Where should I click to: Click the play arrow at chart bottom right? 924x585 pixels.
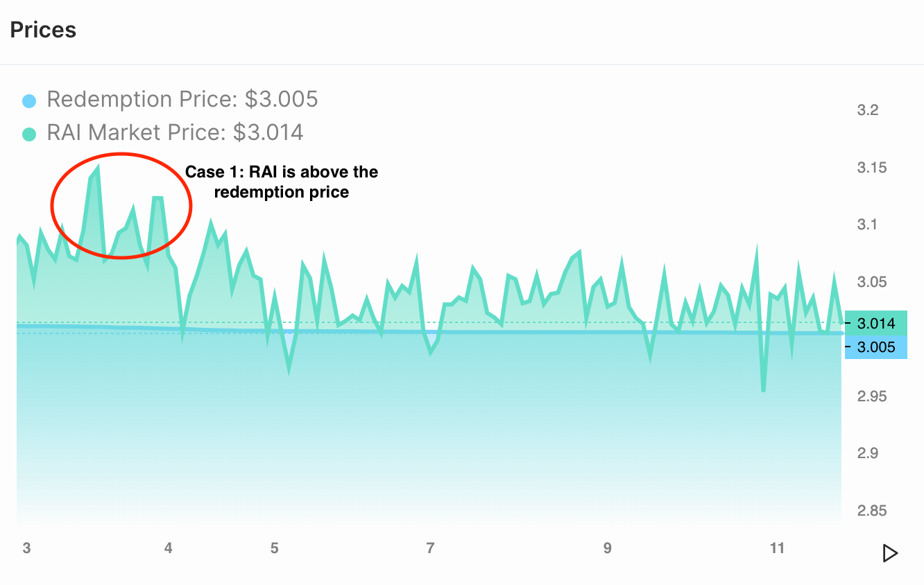tap(890, 553)
